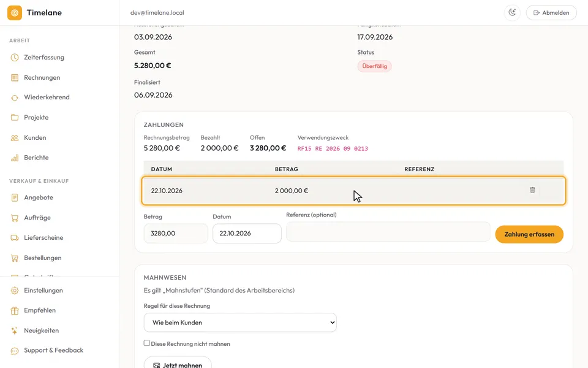Click the Überfällig status badge
The width and height of the screenshot is (588, 368).
(374, 66)
